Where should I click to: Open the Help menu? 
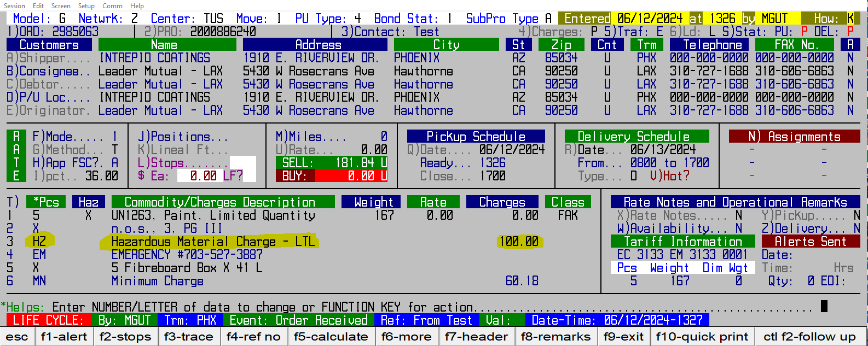pyautogui.click(x=137, y=5)
